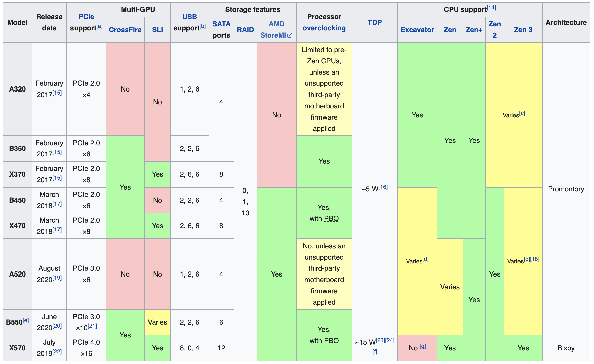The height and width of the screenshot is (364, 594).
Task: Open citation [16] beside ~5 W
Action: (383, 187)
